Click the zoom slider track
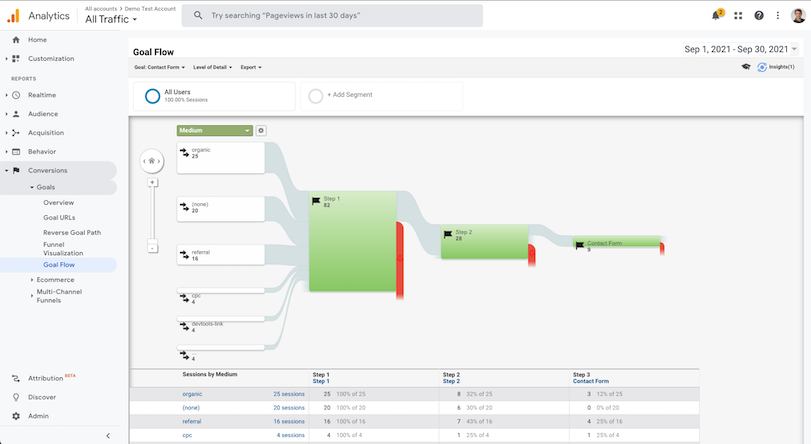This screenshot has height=444, width=811. point(152,215)
